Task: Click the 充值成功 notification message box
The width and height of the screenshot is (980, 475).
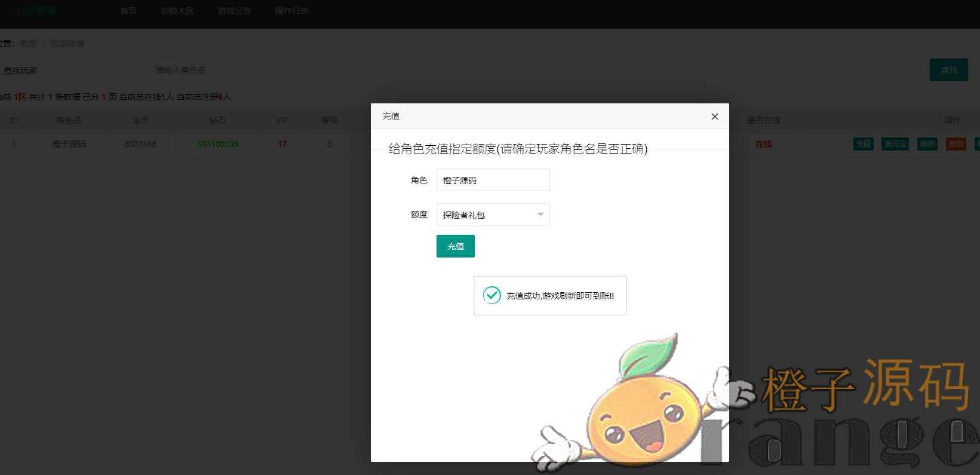Action: click(549, 295)
